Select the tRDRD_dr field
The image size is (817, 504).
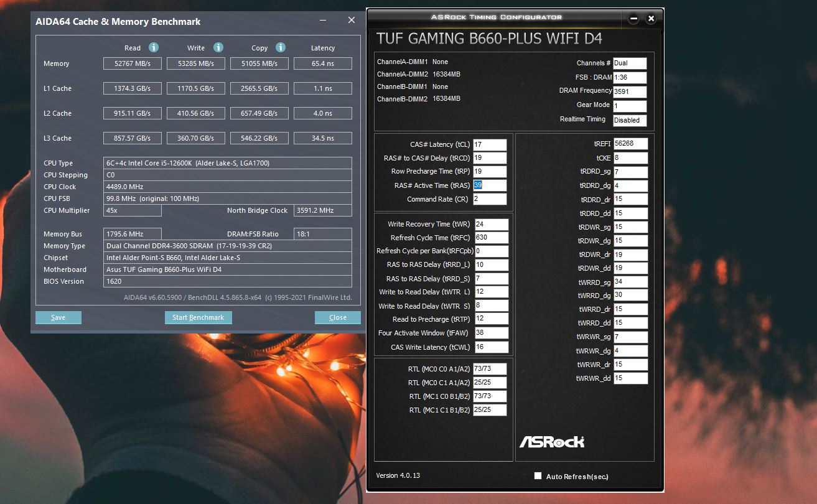631,200
